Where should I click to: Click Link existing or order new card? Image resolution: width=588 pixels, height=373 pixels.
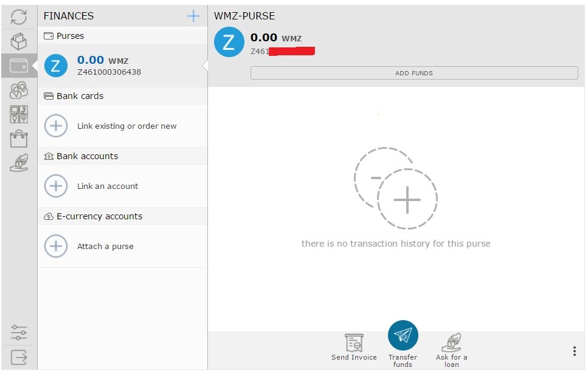pos(122,126)
